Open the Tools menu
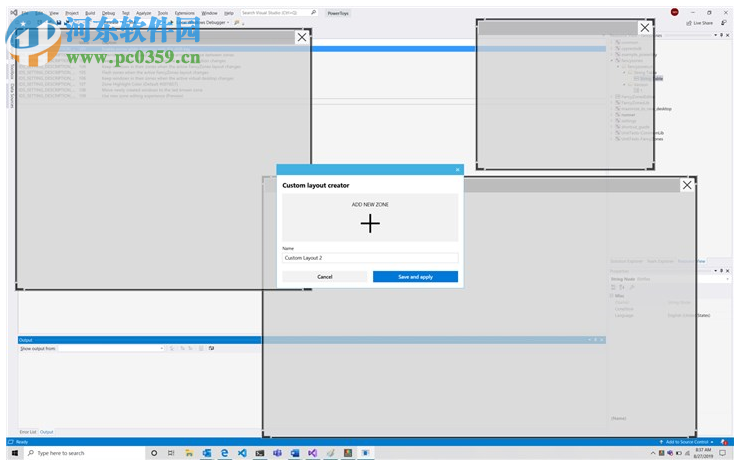739x461 pixels. 163,13
